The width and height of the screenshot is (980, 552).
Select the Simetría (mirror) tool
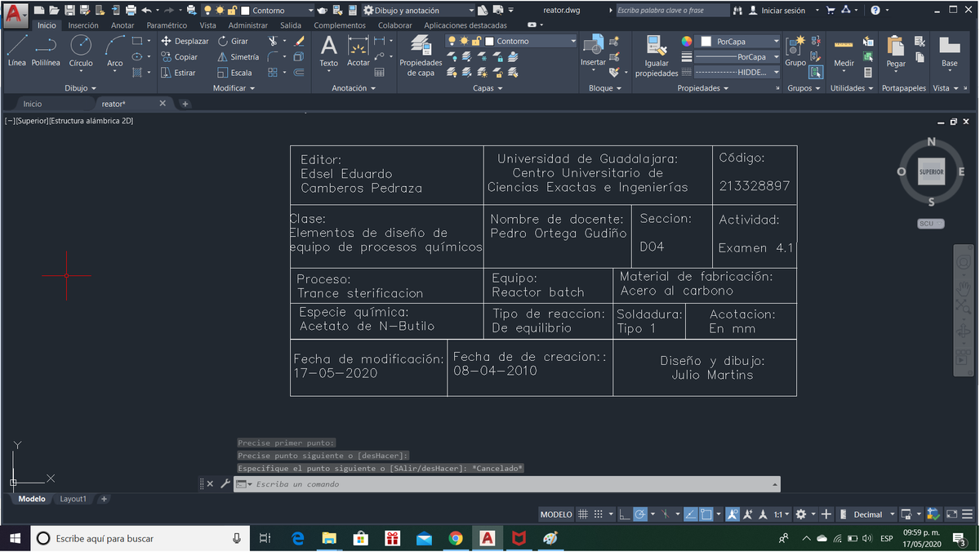point(238,57)
